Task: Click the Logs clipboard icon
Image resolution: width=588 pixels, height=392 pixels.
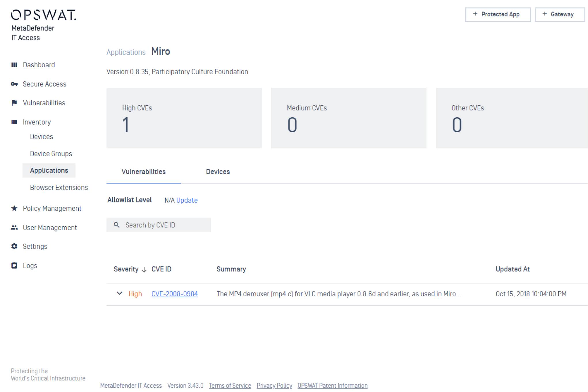Action: pyautogui.click(x=14, y=265)
